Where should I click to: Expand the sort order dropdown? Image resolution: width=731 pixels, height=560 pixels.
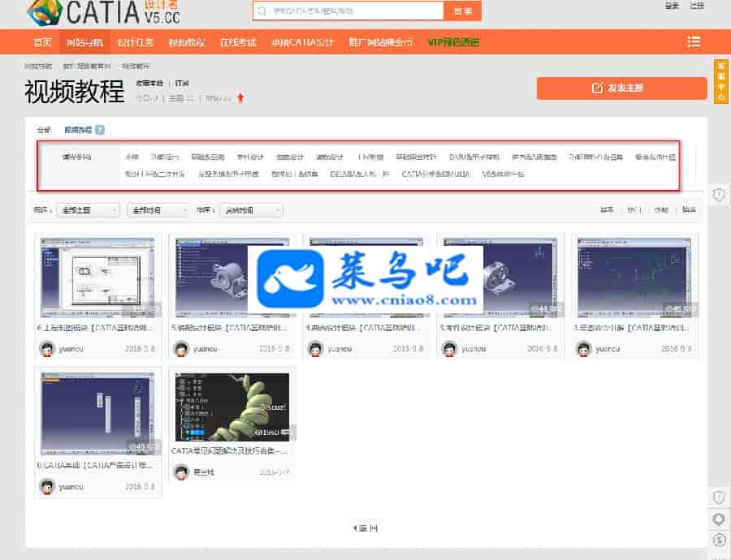tap(252, 210)
